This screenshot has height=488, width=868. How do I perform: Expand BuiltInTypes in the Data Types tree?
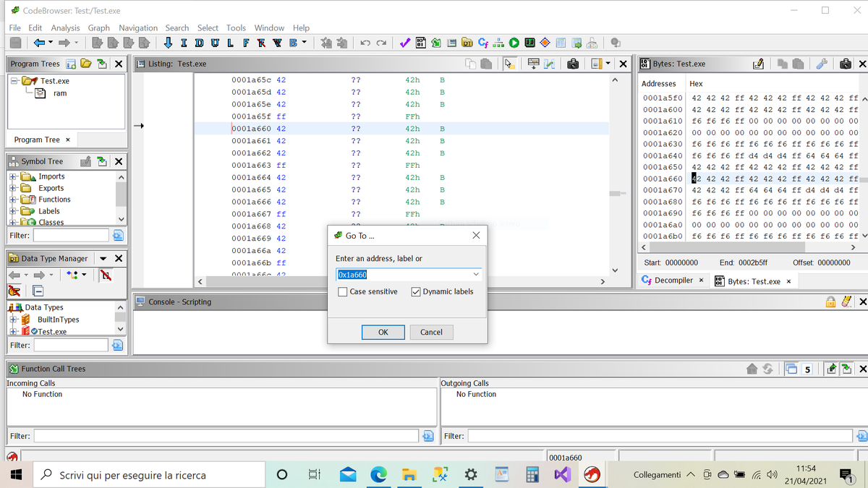(x=14, y=318)
